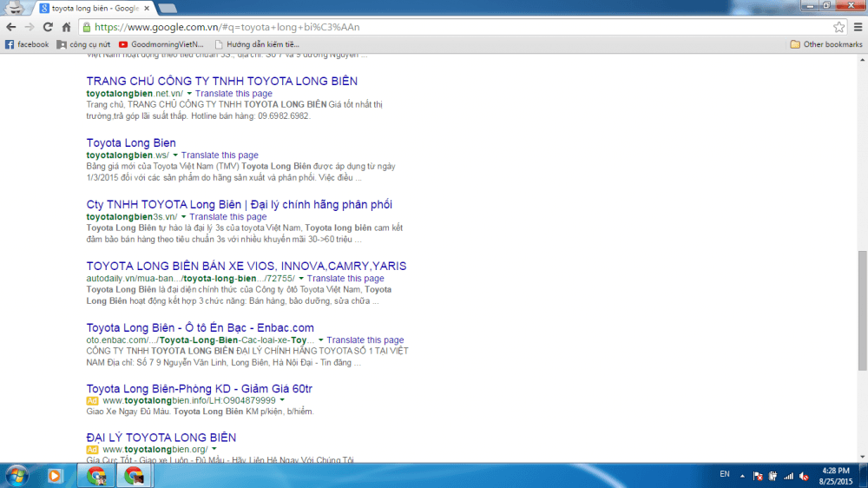The image size is (868, 488).
Task: Open the 'Toyota Long Biên-Phòng KD - Giảm Giá 60tr' ad
Action: coord(200,388)
